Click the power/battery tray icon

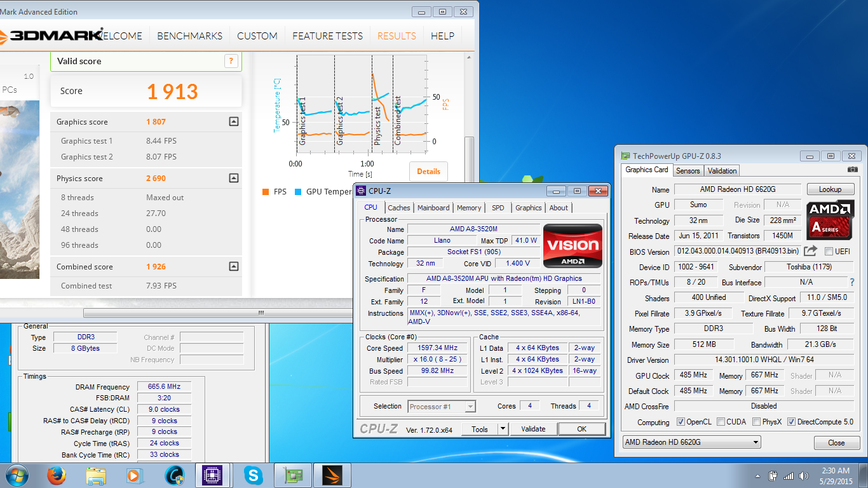(x=773, y=476)
